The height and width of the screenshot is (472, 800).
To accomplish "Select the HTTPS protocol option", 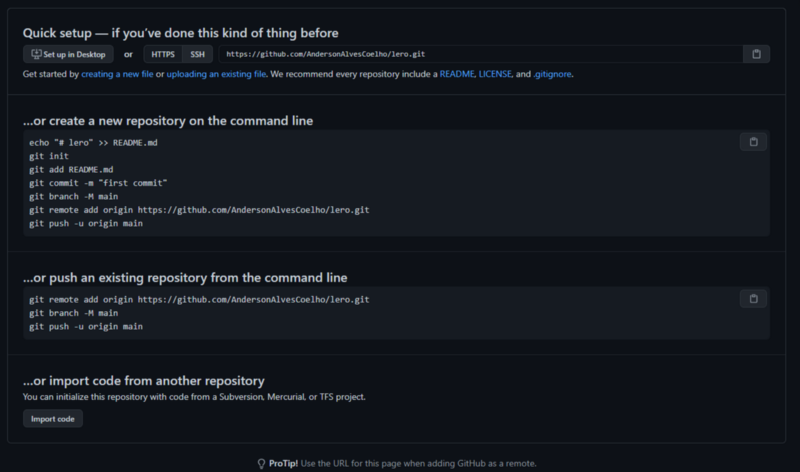I will (163, 54).
